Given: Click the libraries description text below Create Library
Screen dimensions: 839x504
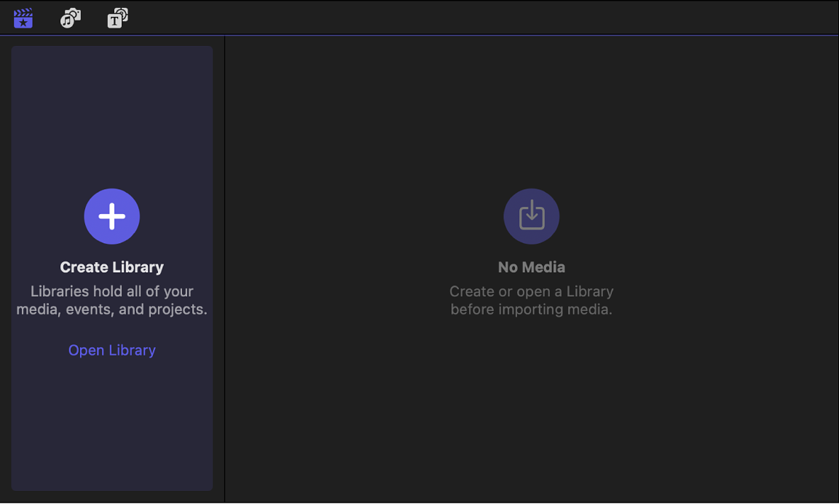Looking at the screenshot, I should click(111, 299).
